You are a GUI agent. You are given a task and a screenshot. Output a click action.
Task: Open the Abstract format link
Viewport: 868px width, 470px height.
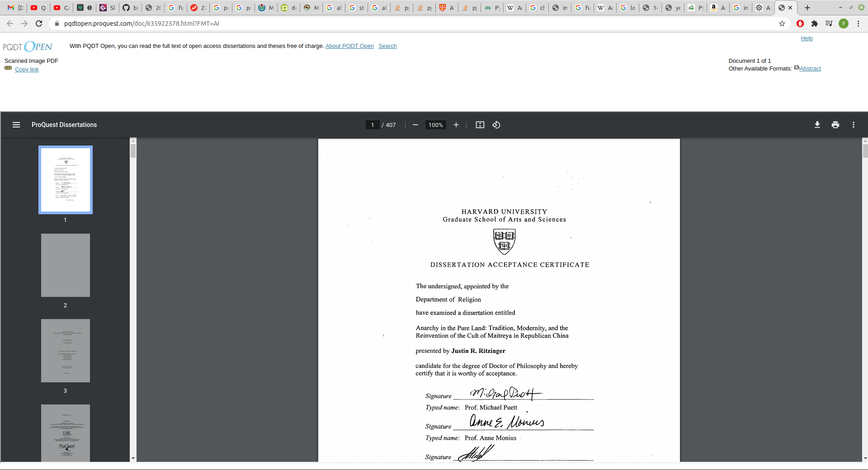pos(810,69)
